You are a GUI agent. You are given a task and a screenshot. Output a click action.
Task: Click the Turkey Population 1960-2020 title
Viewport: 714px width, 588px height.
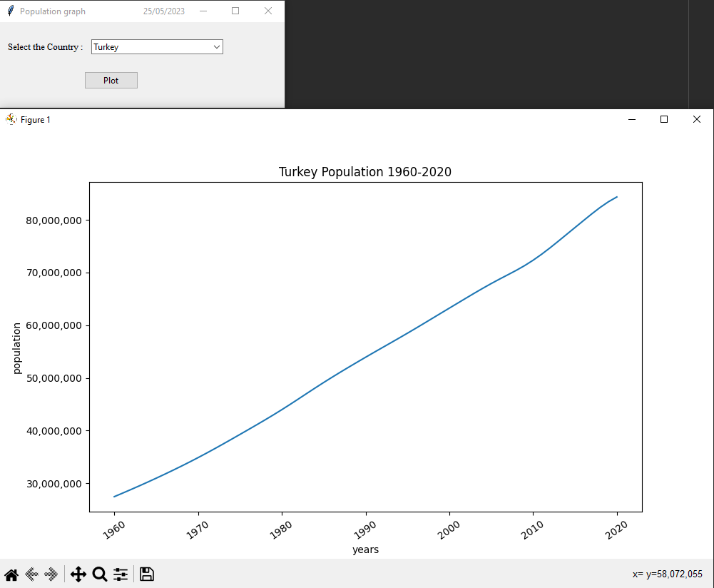click(x=365, y=171)
